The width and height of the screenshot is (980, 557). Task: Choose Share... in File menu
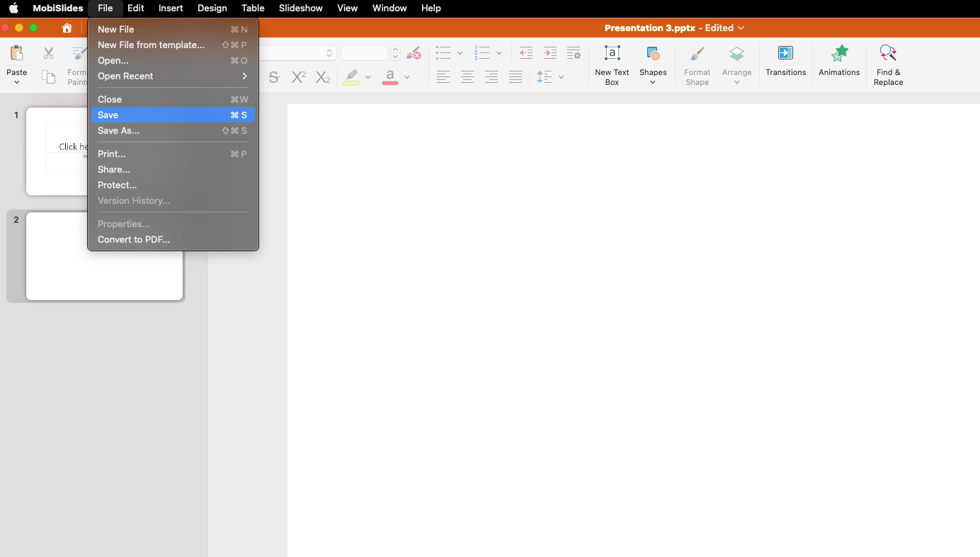[x=173, y=169]
